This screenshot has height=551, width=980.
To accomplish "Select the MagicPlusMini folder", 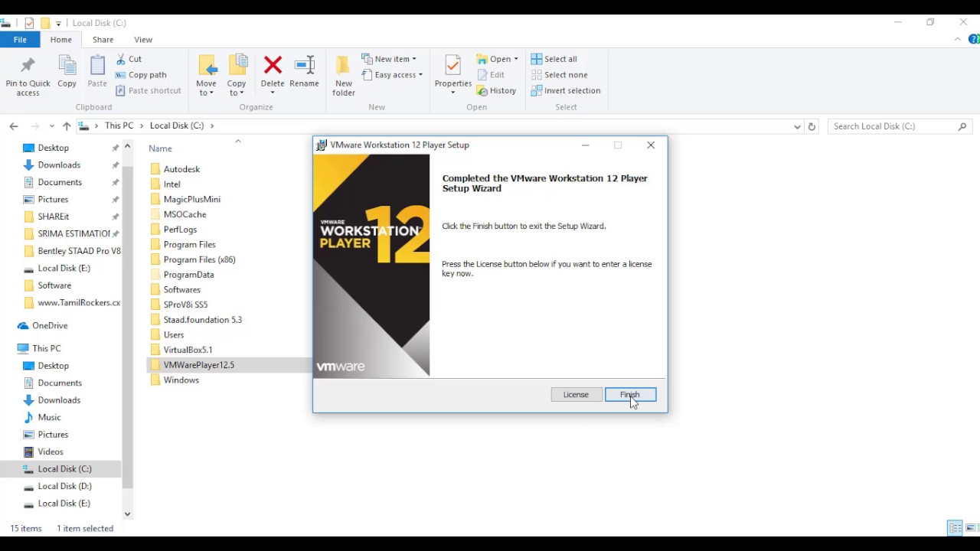I will tap(191, 199).
